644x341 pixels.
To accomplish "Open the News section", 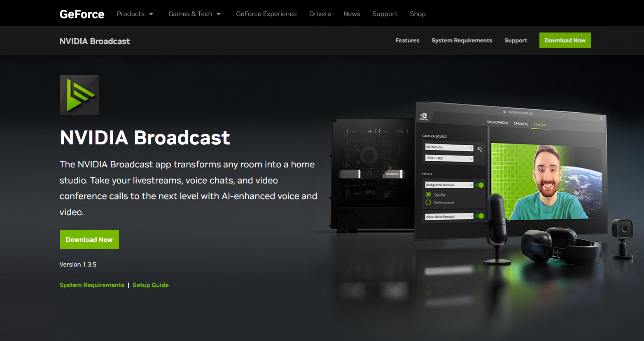I will tap(352, 14).
